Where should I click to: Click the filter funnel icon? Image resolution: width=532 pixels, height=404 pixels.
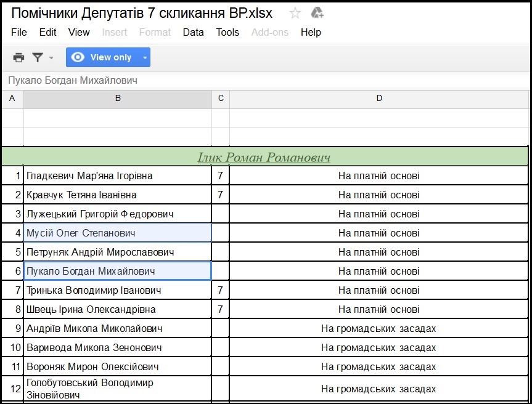pos(38,57)
